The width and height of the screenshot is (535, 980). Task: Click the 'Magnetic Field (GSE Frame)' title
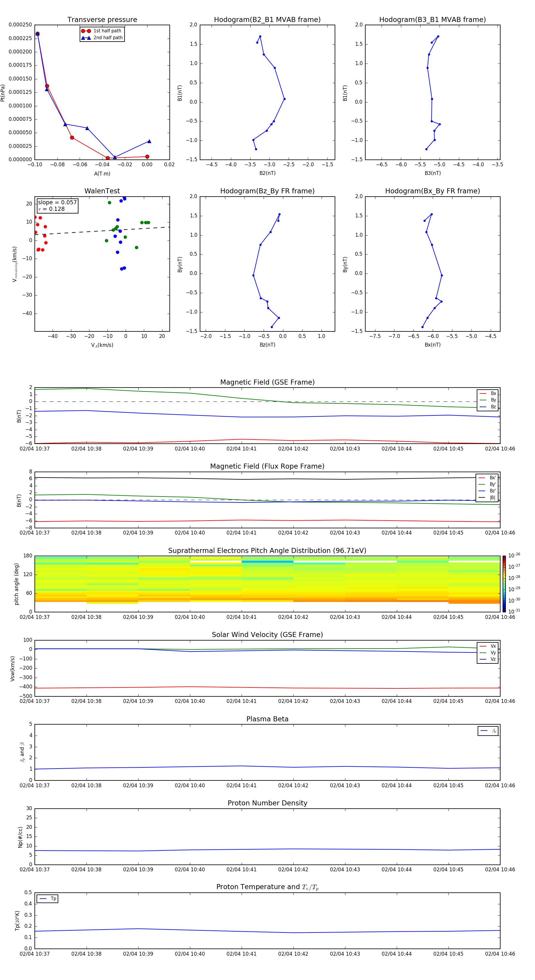point(267,382)
